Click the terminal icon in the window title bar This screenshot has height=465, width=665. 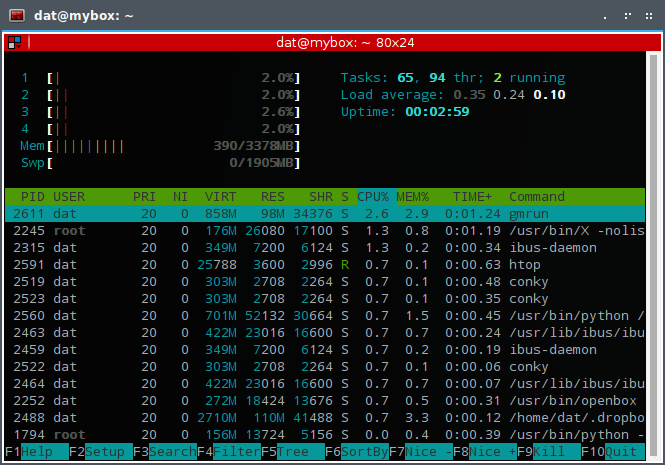pyautogui.click(x=17, y=16)
